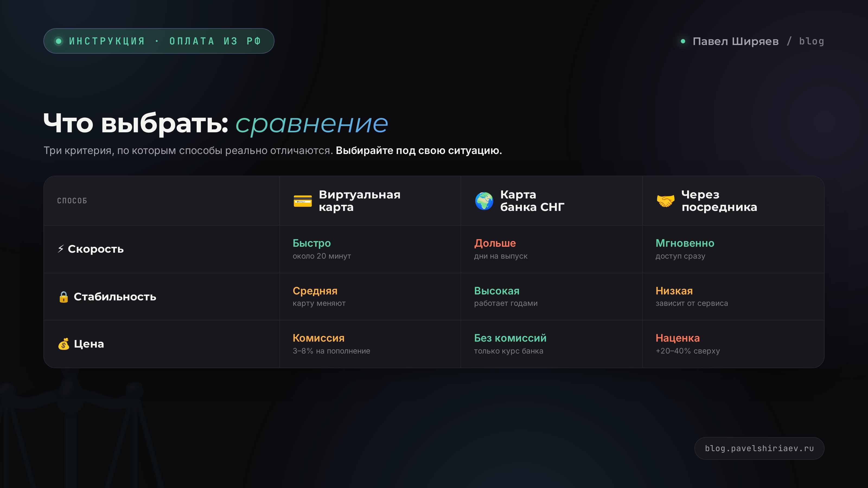This screenshot has width=868, height=488.
Task: Click the padlock icon beside Стабильность
Action: click(x=63, y=297)
